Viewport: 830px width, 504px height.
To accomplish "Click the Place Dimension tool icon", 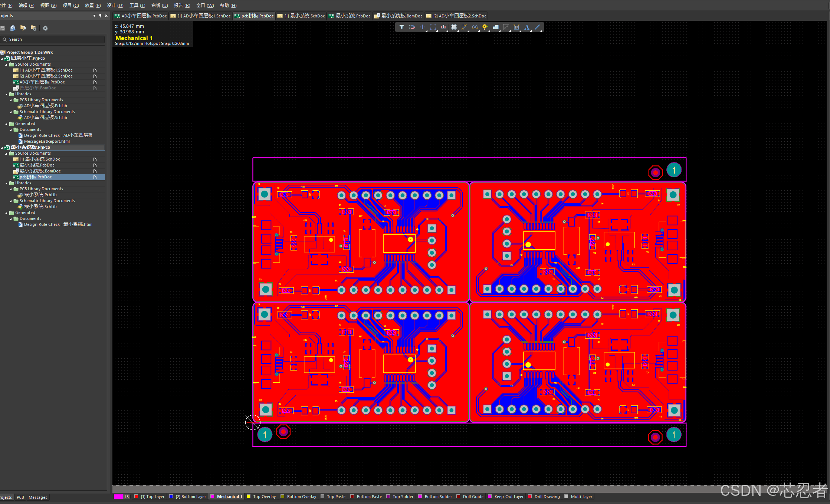I will 516,27.
